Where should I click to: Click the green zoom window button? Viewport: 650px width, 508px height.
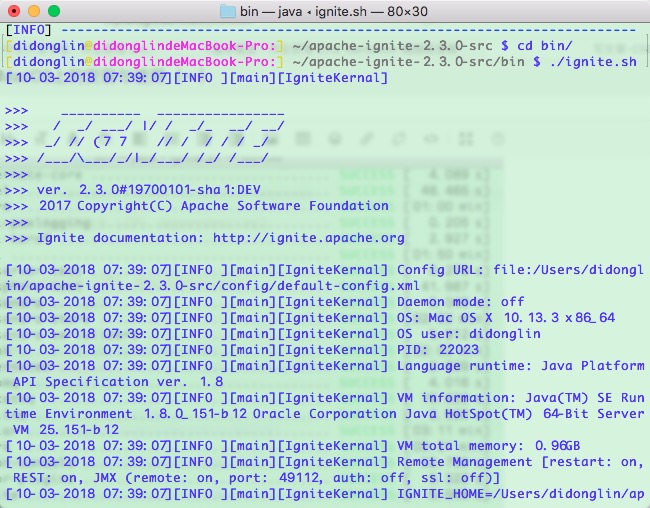(54, 11)
